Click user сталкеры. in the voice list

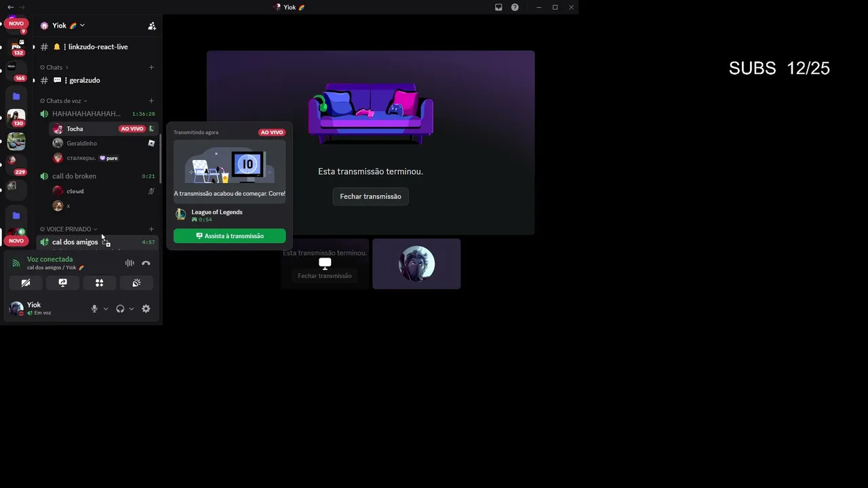(103, 158)
